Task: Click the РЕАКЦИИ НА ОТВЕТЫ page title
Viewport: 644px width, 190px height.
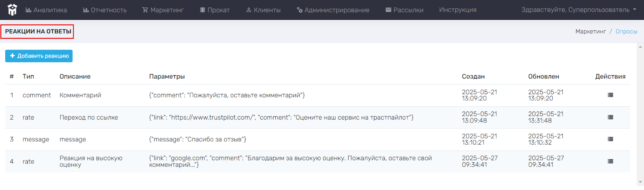Action: click(38, 31)
